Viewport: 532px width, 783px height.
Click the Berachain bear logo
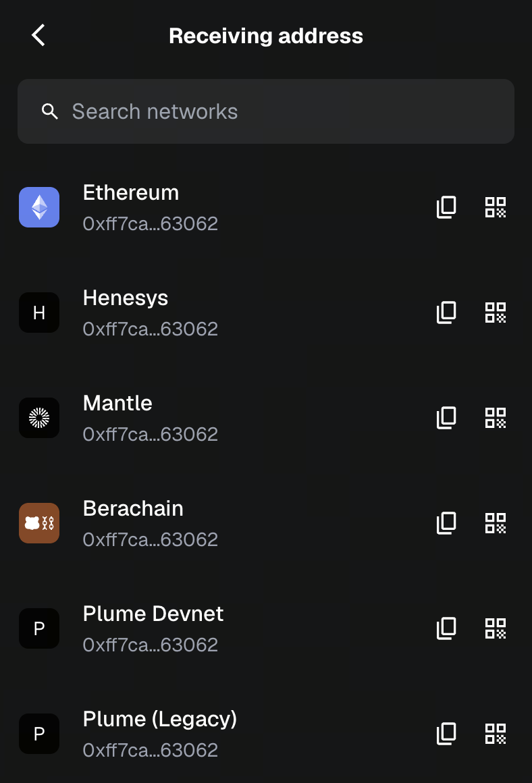click(x=39, y=523)
